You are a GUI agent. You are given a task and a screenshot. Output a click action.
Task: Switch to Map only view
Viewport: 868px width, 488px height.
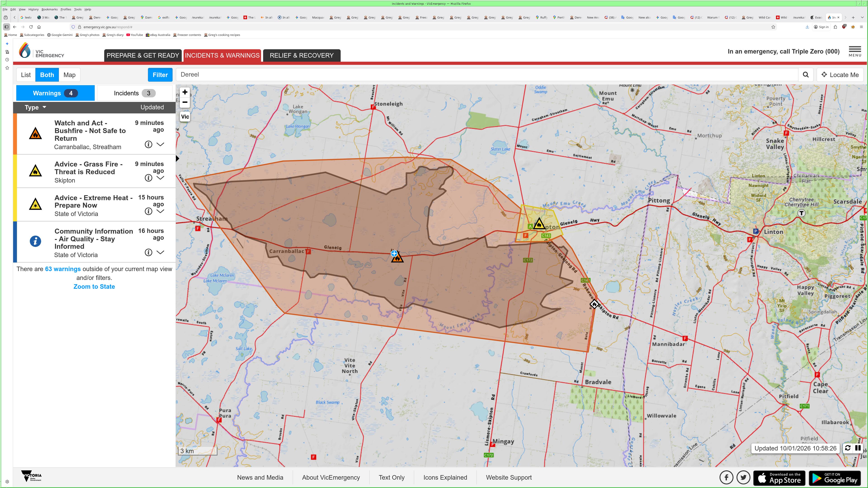pyautogui.click(x=69, y=75)
